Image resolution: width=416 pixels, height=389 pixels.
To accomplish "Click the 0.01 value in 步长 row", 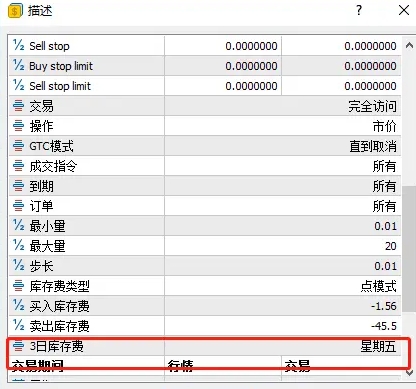I will point(385,266).
